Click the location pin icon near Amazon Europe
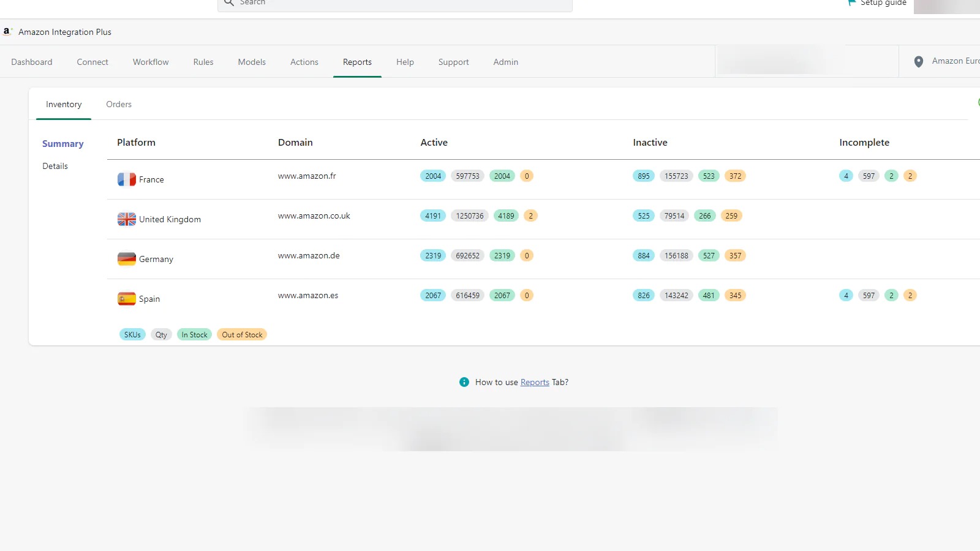The width and height of the screenshot is (980, 551). pyautogui.click(x=918, y=62)
